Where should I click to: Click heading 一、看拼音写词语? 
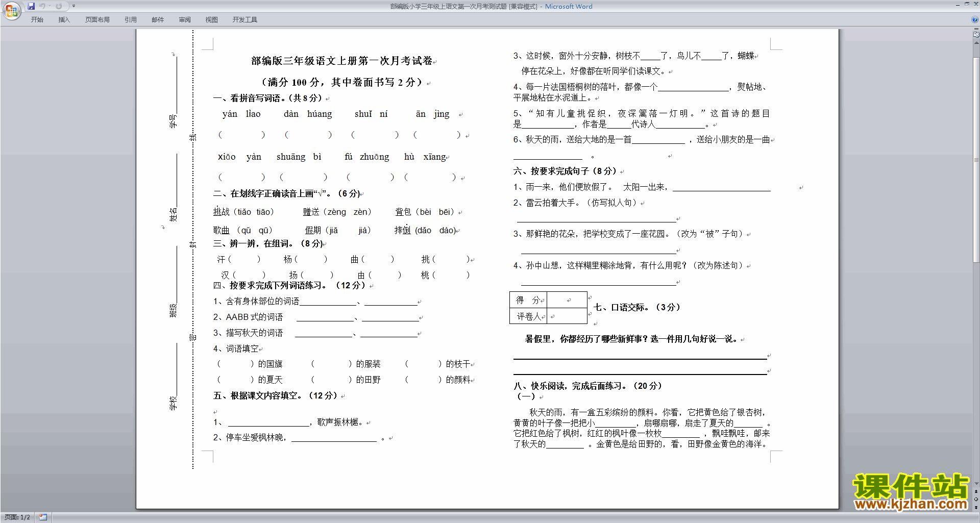(268, 98)
